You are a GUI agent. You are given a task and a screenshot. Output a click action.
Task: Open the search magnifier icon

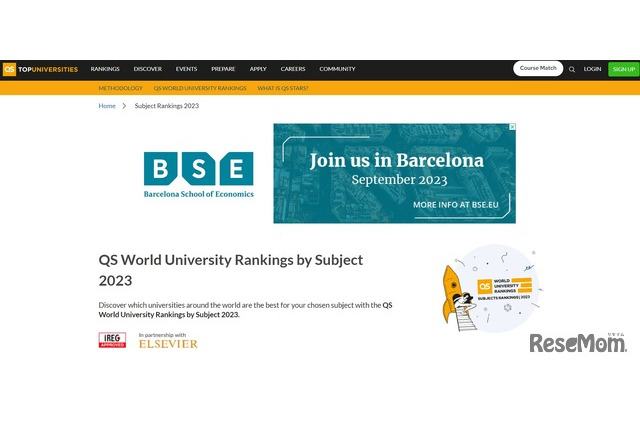tap(572, 69)
